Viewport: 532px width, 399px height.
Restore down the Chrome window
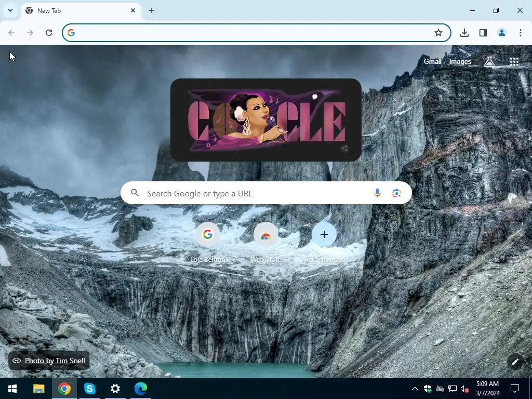click(496, 10)
